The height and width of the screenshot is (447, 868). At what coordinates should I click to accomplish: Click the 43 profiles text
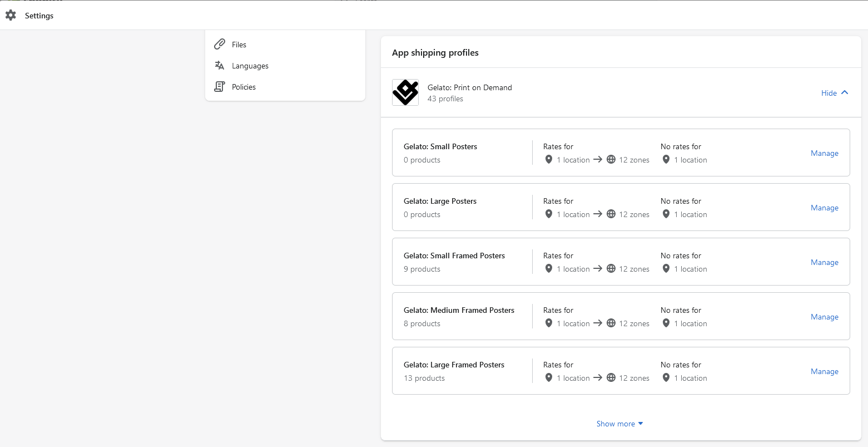(445, 99)
